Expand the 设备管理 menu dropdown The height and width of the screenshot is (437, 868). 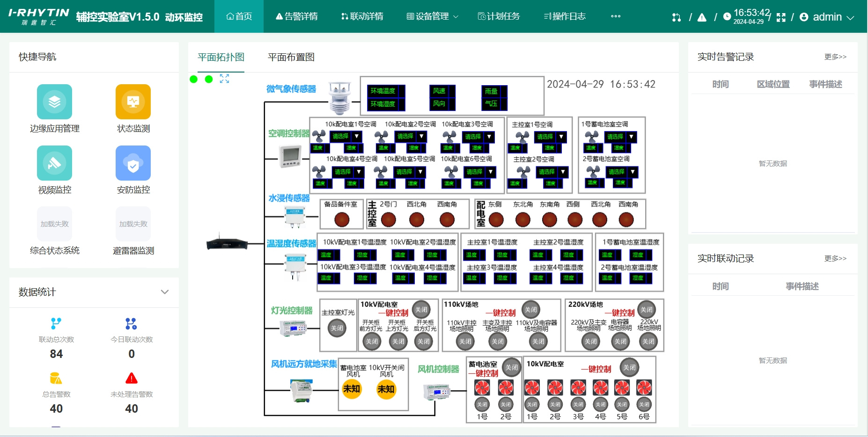[x=432, y=16]
